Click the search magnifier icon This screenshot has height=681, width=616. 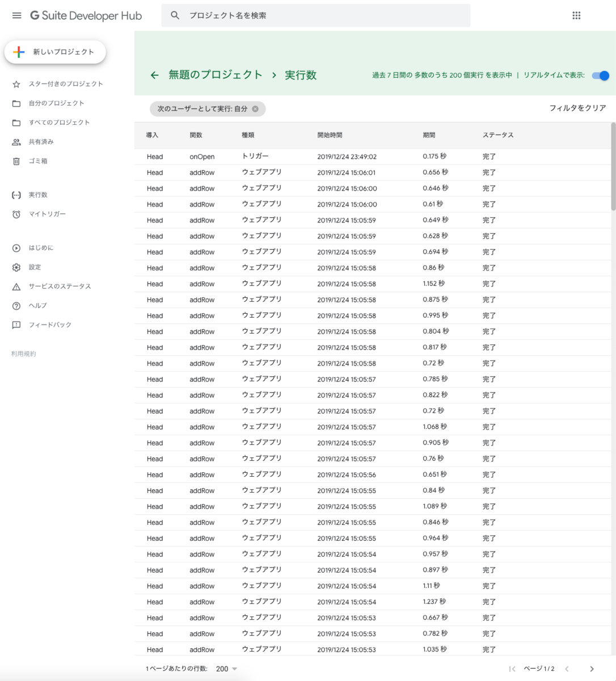click(175, 15)
